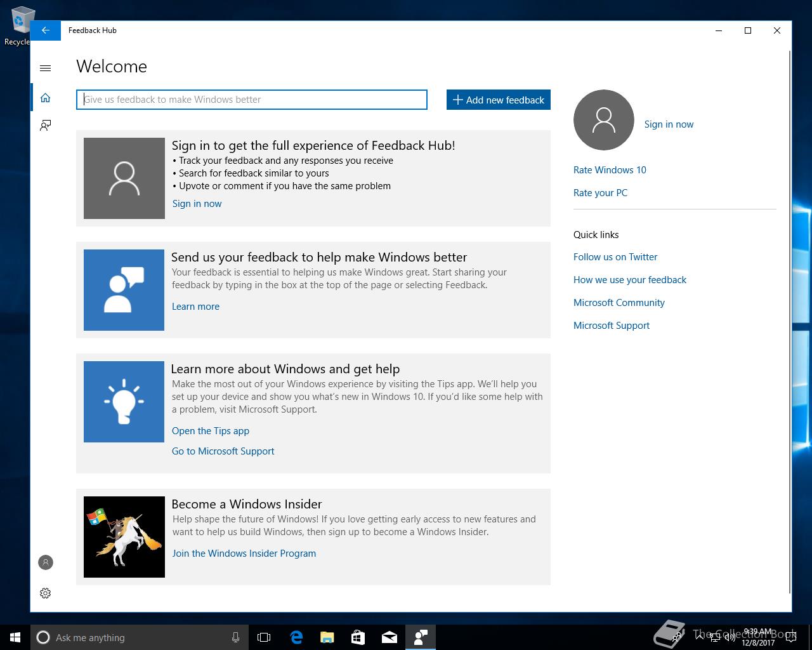Click the account avatar icon in sidebar
This screenshot has width=812, height=650.
tap(45, 562)
